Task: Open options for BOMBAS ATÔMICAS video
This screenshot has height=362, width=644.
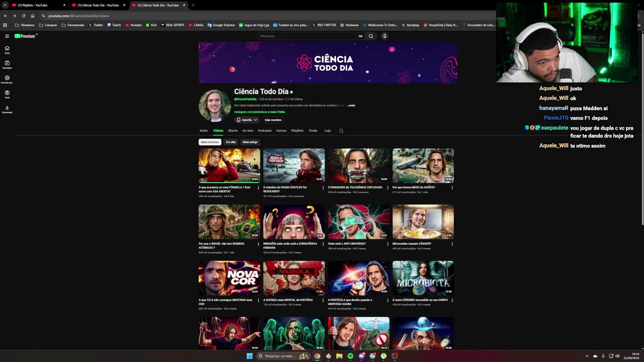Action: (259, 244)
